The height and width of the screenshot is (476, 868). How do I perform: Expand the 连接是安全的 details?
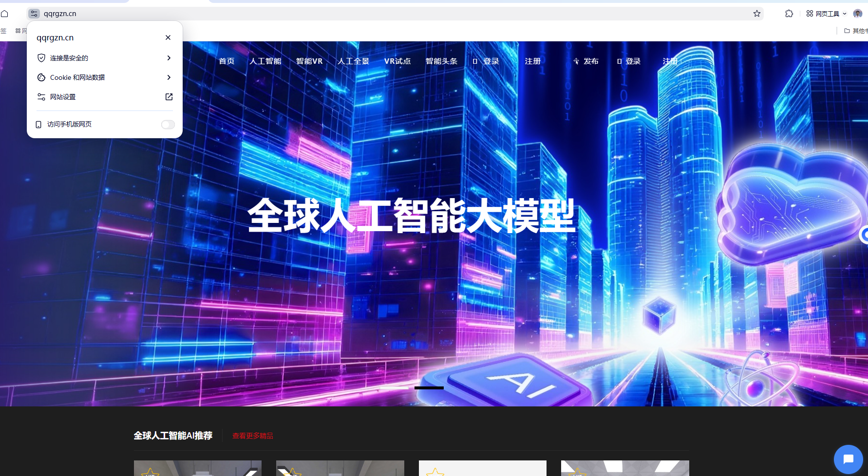169,58
